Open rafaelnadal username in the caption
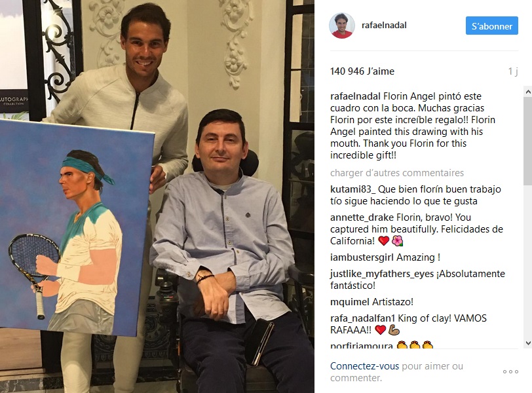Screen dimensions: 532x393 pos(355,96)
